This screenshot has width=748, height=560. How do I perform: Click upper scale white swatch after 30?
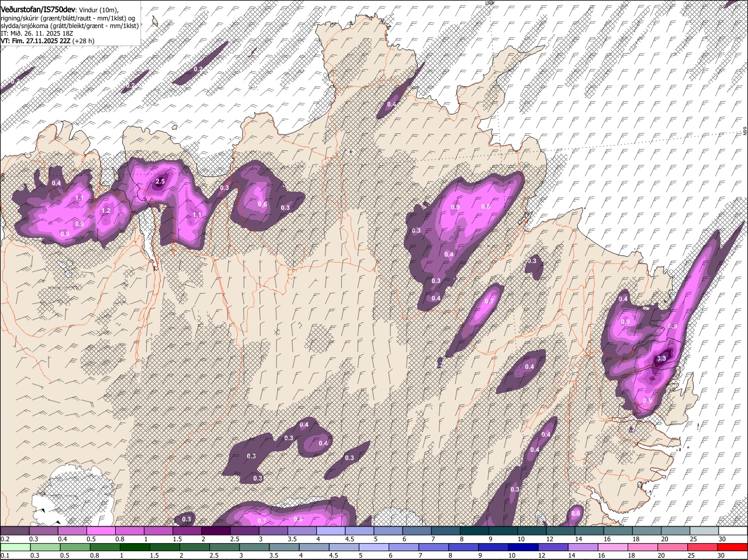pos(733,531)
